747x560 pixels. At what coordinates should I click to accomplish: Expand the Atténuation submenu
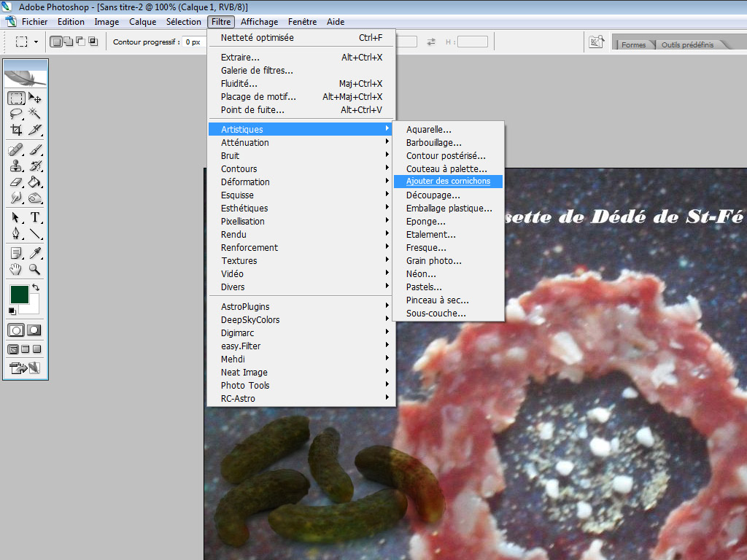pos(301,142)
